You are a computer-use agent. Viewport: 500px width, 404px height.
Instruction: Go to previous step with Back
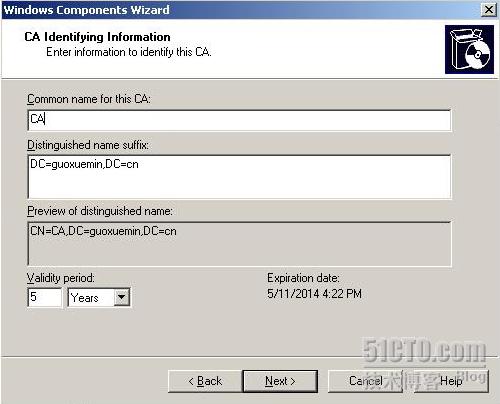point(205,381)
